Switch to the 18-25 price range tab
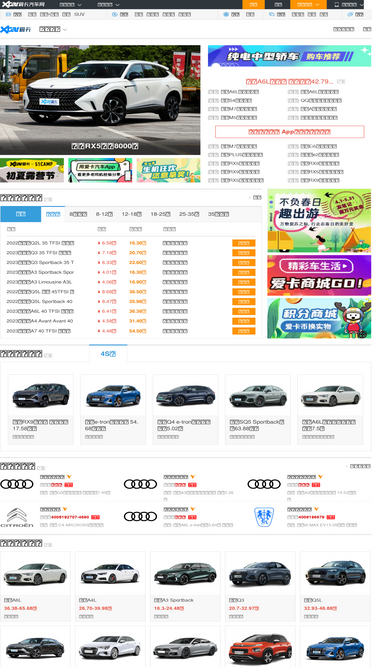This screenshot has height=667, width=375. 160,214
